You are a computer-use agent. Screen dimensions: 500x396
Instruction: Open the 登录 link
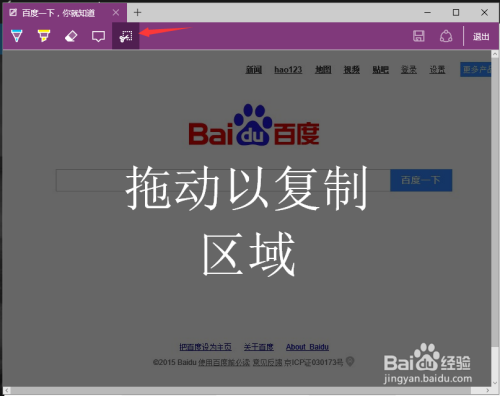point(409,70)
